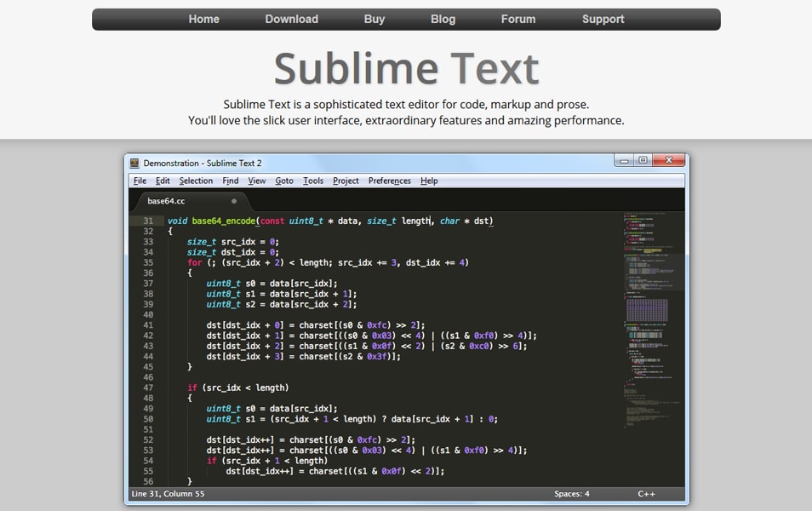This screenshot has width=812, height=511.
Task: Click the 'void' keyword on line 31
Action: [178, 221]
